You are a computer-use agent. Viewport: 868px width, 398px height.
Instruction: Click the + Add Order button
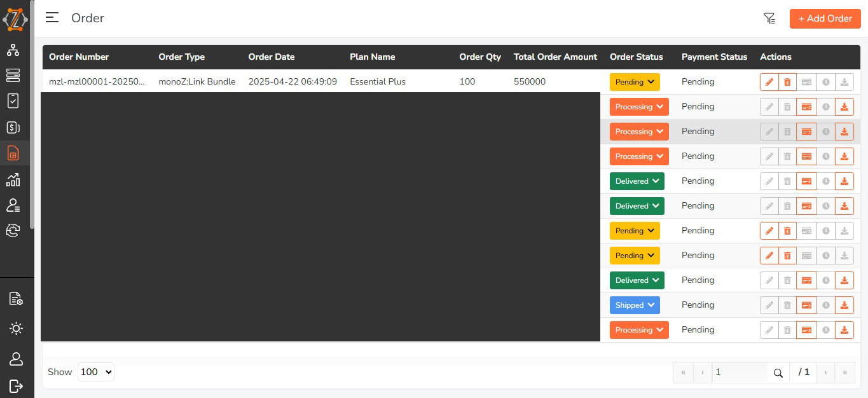tap(825, 18)
